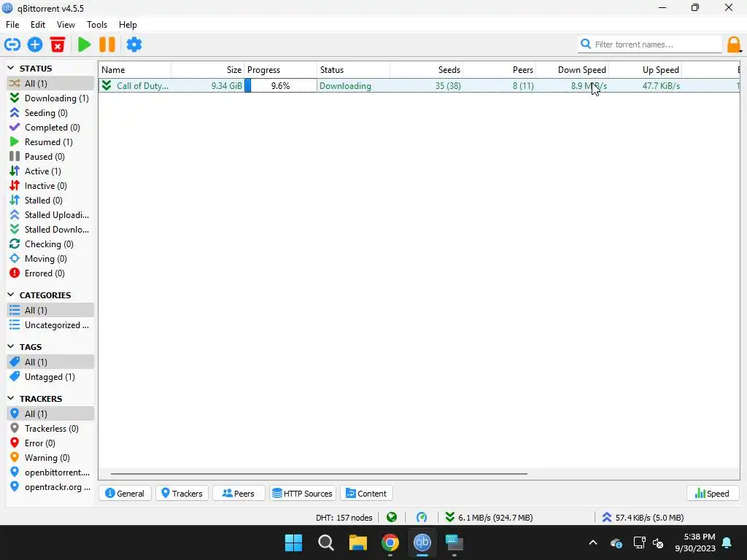Select the opentrackr.org tracker filter
Viewport: 747px width, 560px height.
pyautogui.click(x=50, y=487)
